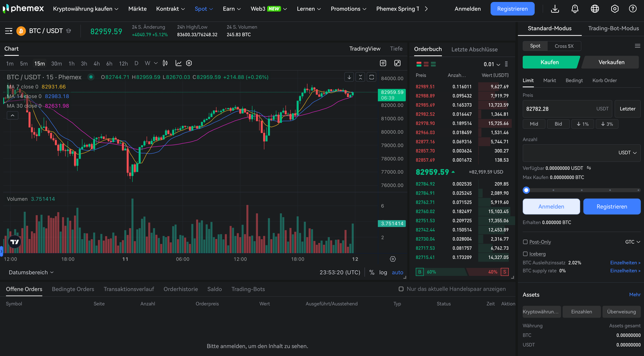Click the blue Registrieren button in header
Image resolution: width=644 pixels, height=356 pixels.
(x=513, y=9)
